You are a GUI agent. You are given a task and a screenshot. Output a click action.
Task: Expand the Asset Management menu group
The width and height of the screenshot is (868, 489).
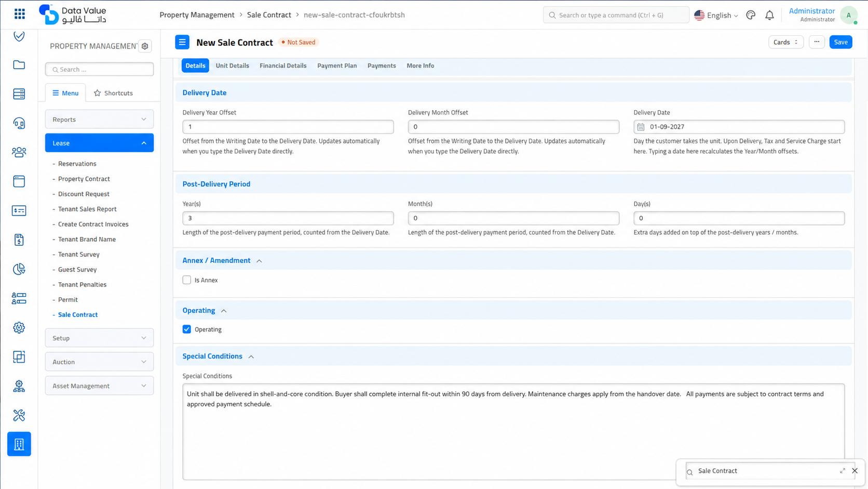[99, 386]
